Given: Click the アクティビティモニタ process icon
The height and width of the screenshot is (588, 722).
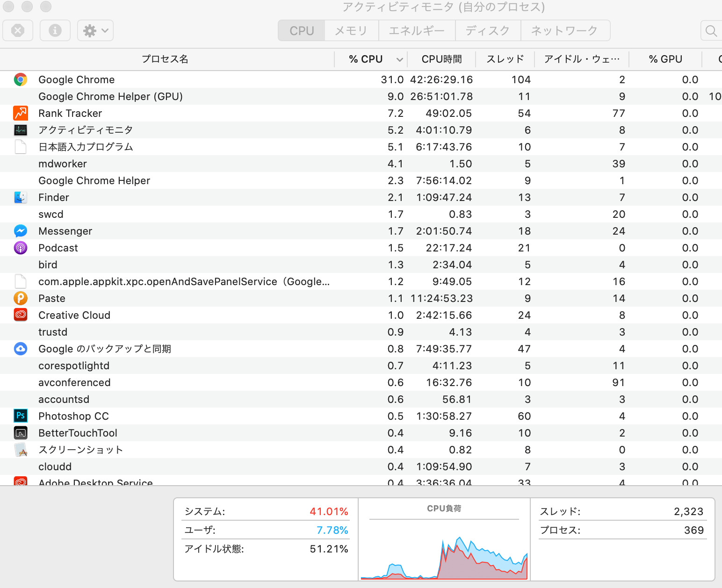Looking at the screenshot, I should (21, 130).
